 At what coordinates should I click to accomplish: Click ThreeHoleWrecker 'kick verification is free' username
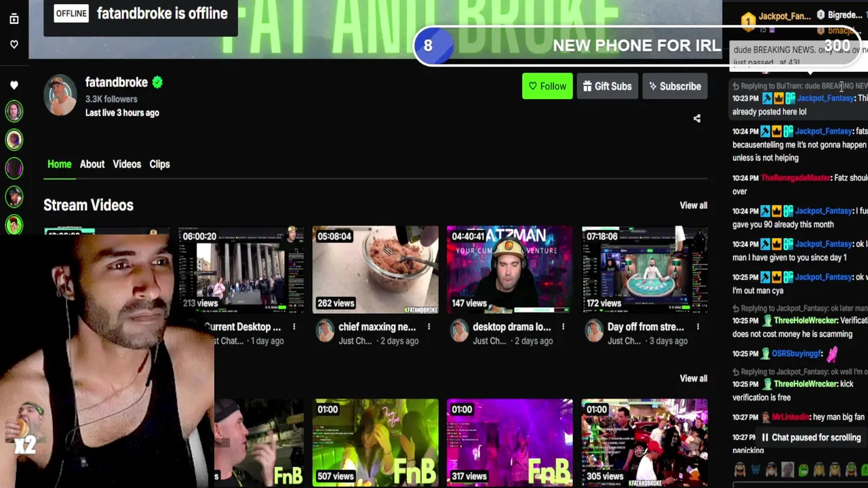point(806,384)
